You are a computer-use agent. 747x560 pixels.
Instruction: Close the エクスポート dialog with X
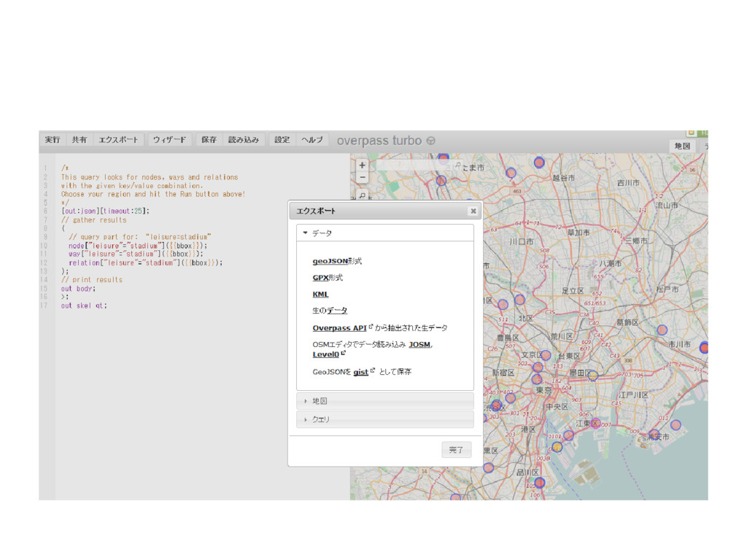473,211
